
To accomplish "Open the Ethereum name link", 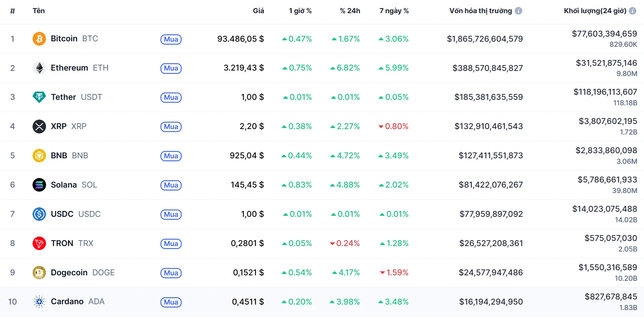I will tap(69, 68).
